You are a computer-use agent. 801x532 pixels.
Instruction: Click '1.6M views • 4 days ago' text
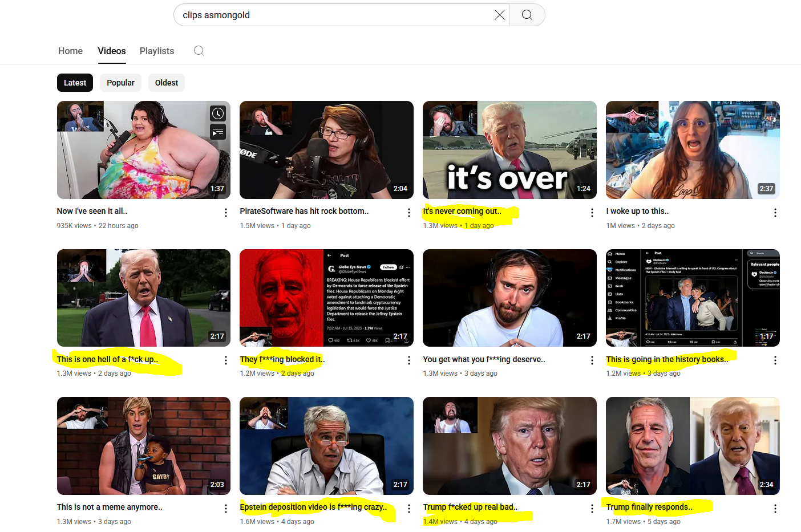[x=277, y=522]
